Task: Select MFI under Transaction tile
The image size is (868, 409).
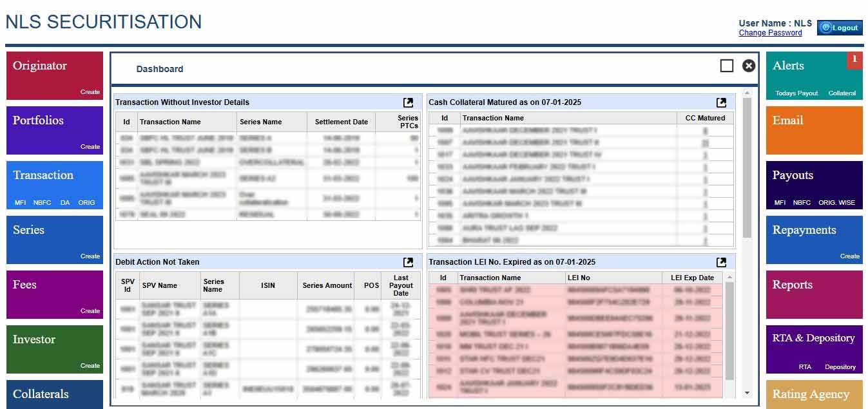Action: [21, 203]
